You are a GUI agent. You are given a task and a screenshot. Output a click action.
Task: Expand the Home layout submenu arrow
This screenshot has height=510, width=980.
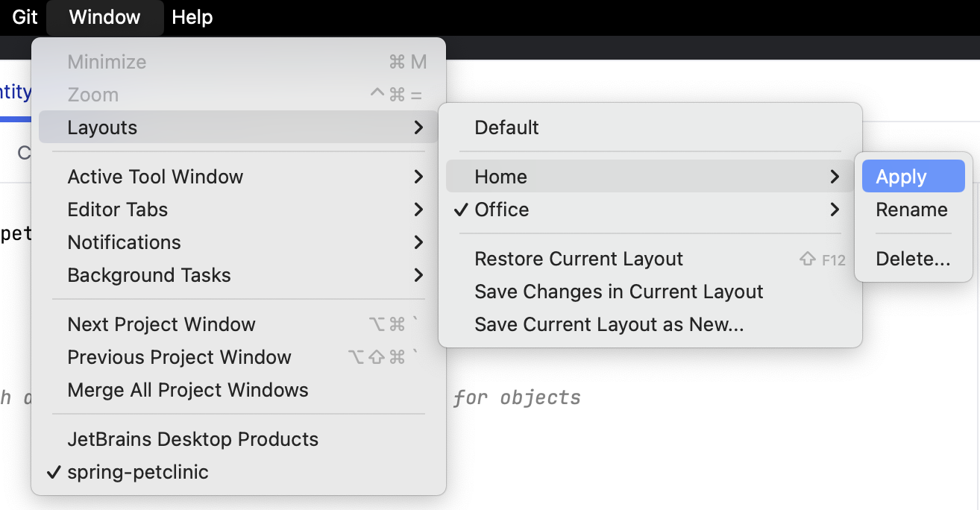(835, 177)
